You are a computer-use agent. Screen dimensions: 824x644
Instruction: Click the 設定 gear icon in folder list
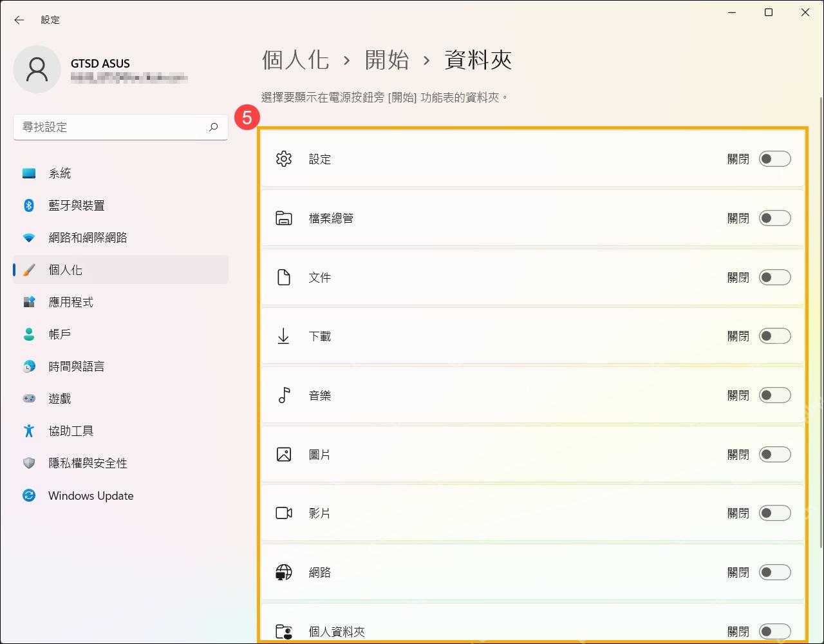[284, 159]
